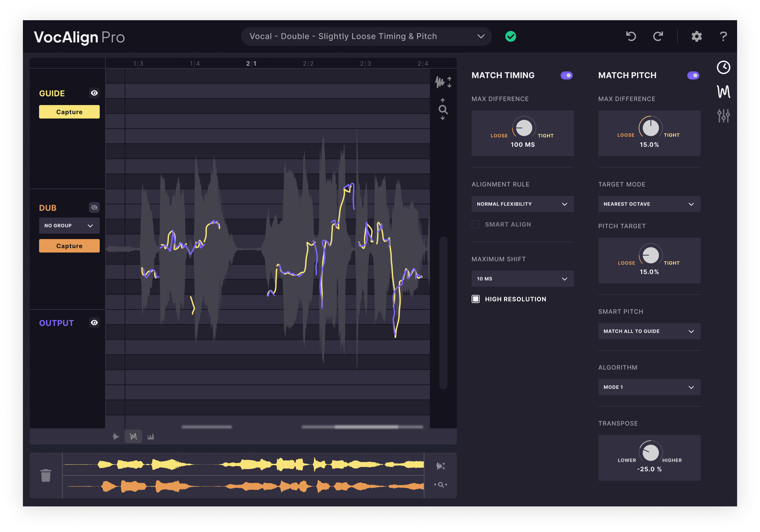Enable the Smart Align checkbox

476,224
